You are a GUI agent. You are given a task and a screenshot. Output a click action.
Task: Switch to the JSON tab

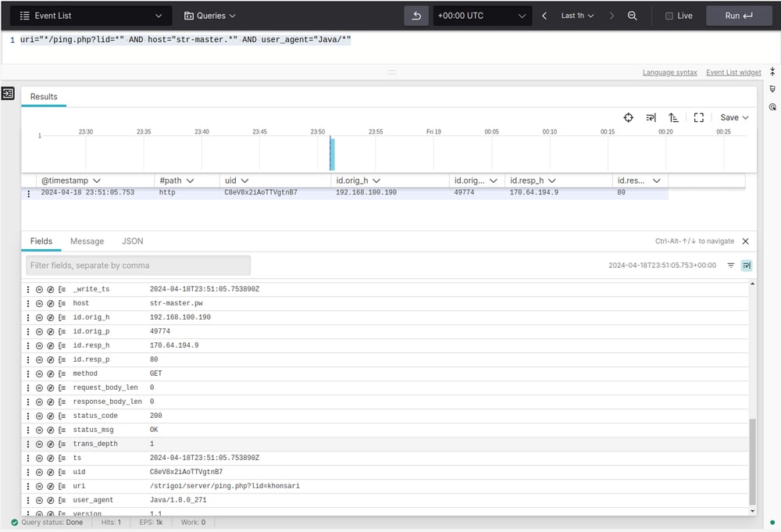pos(132,241)
